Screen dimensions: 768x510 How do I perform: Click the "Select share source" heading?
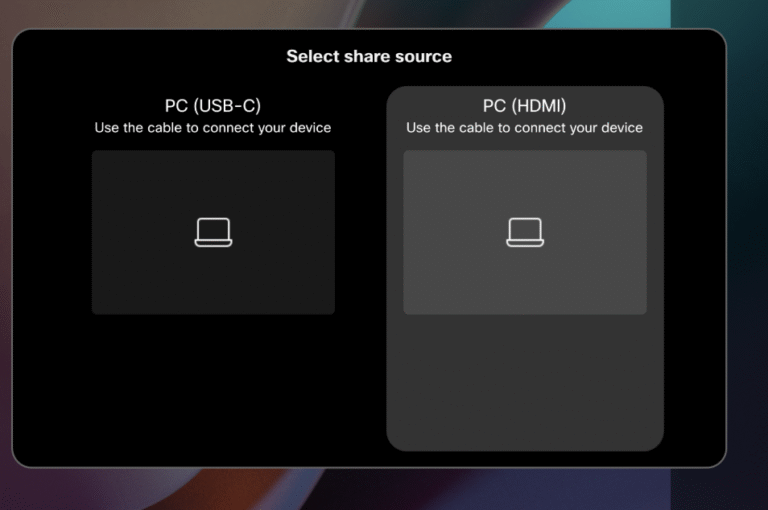coord(369,56)
